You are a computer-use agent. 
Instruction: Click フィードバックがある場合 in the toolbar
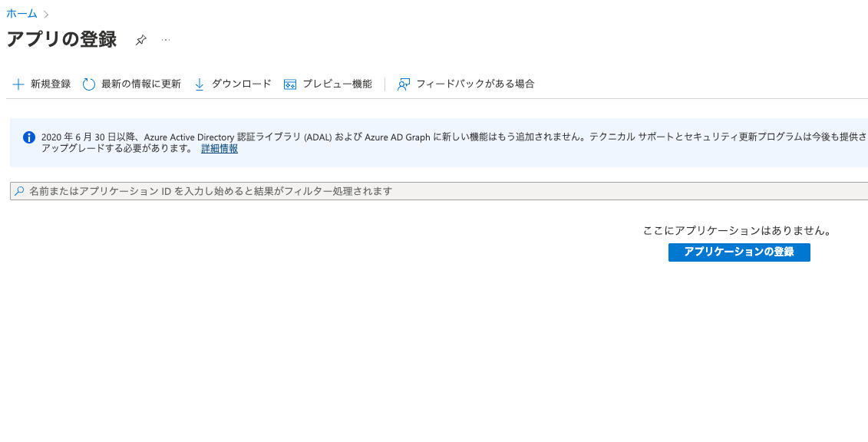point(475,84)
